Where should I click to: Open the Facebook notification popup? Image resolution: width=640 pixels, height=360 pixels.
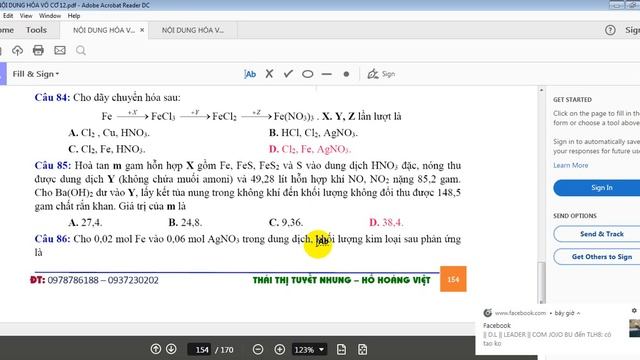(x=558, y=329)
